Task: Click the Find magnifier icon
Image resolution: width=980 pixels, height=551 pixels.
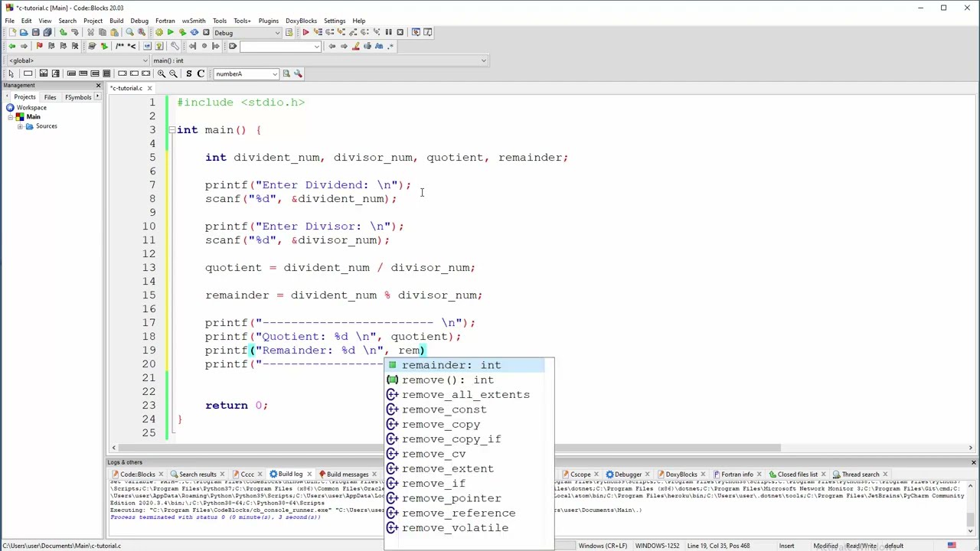Action: pyautogui.click(x=129, y=32)
